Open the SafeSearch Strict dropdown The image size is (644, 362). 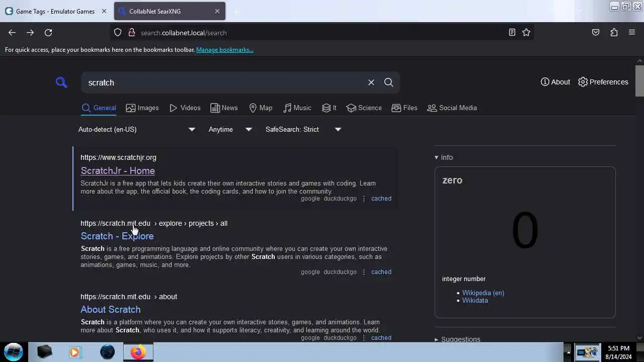tap(303, 129)
